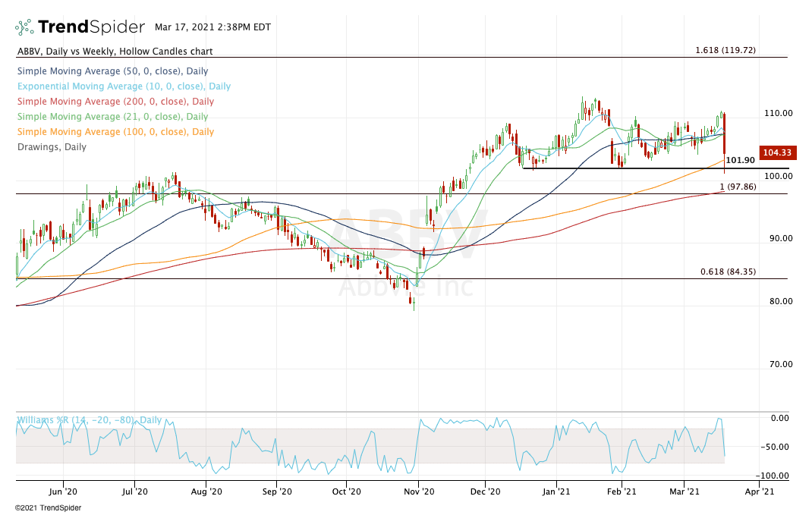Click the red 104.33 current price tag

pyautogui.click(x=776, y=152)
